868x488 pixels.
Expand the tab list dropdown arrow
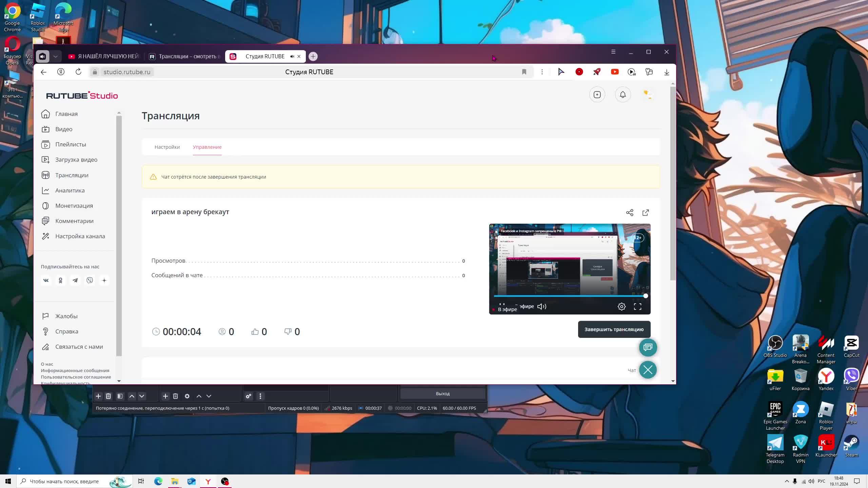point(55,56)
